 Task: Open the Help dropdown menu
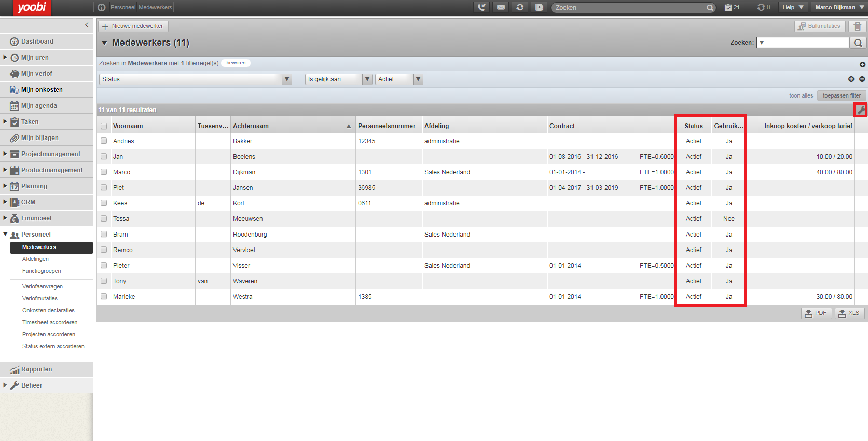(x=793, y=7)
